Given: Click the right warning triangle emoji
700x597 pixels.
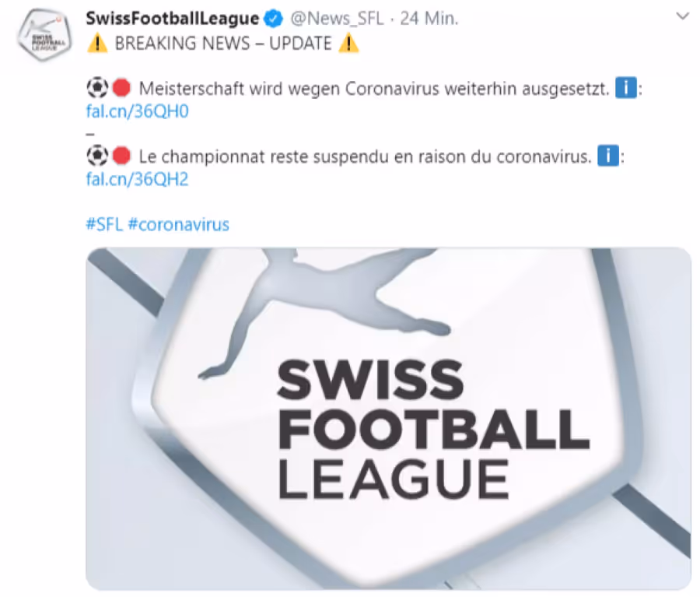Looking at the screenshot, I should 348,44.
